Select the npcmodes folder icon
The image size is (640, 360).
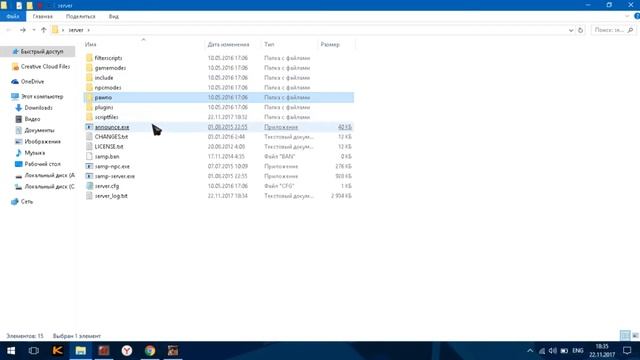89,87
